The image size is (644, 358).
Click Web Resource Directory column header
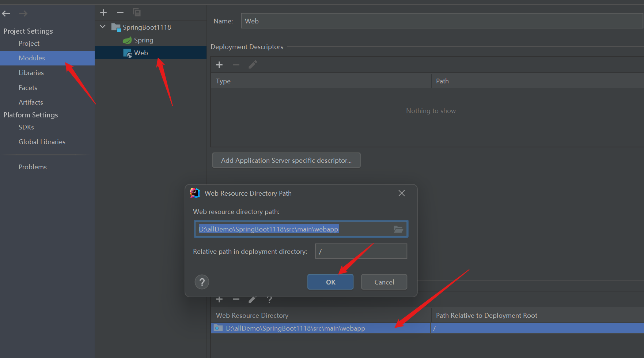(x=321, y=316)
